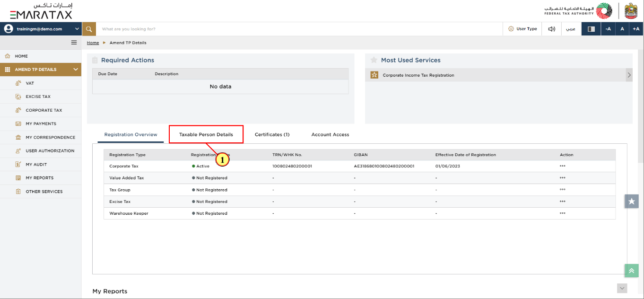Open Corporate Income Tax Registration service
Image resolution: width=644 pixels, height=299 pixels.
(x=418, y=75)
